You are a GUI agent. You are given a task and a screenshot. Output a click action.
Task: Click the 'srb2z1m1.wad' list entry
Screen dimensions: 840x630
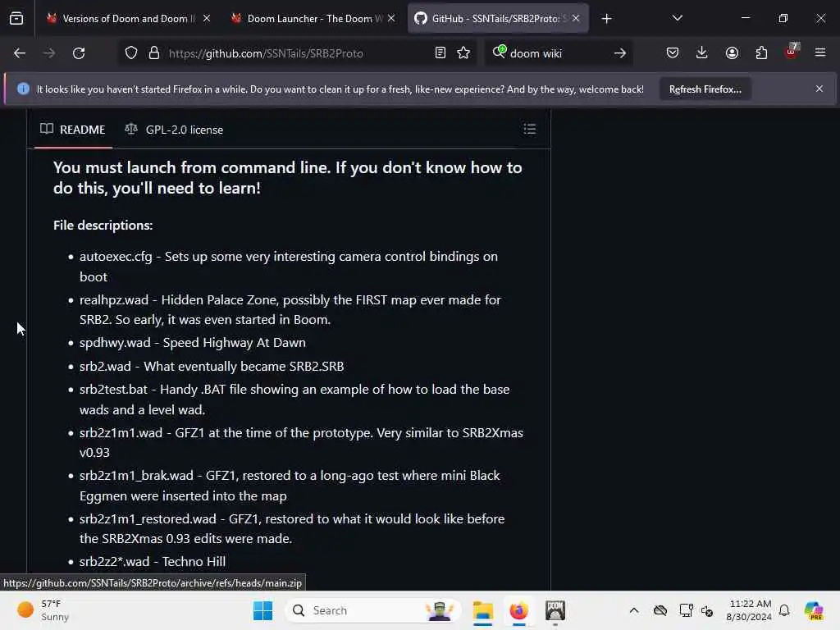tap(301, 442)
